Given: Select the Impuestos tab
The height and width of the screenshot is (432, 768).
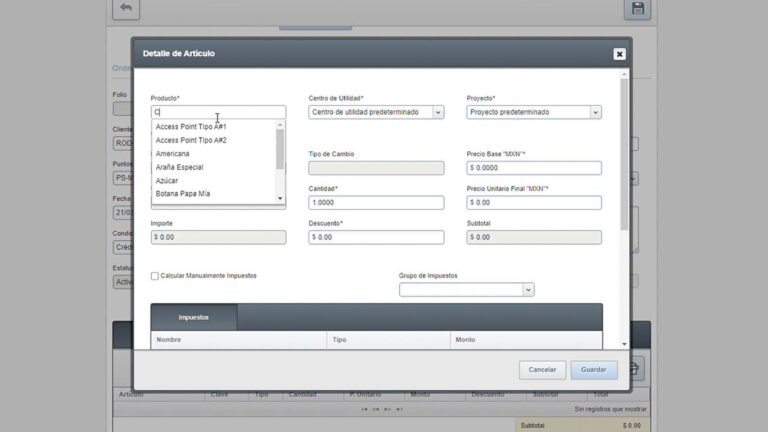Looking at the screenshot, I should coord(194,317).
